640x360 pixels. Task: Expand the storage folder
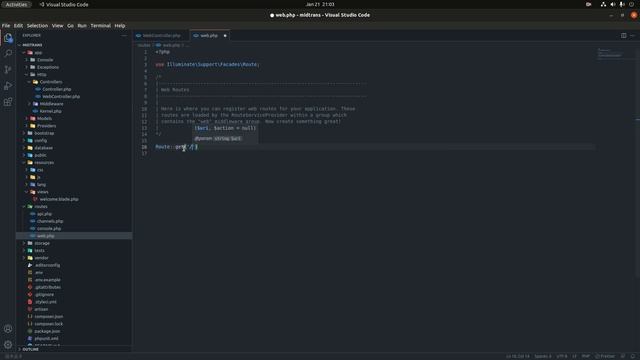pyautogui.click(x=42, y=243)
